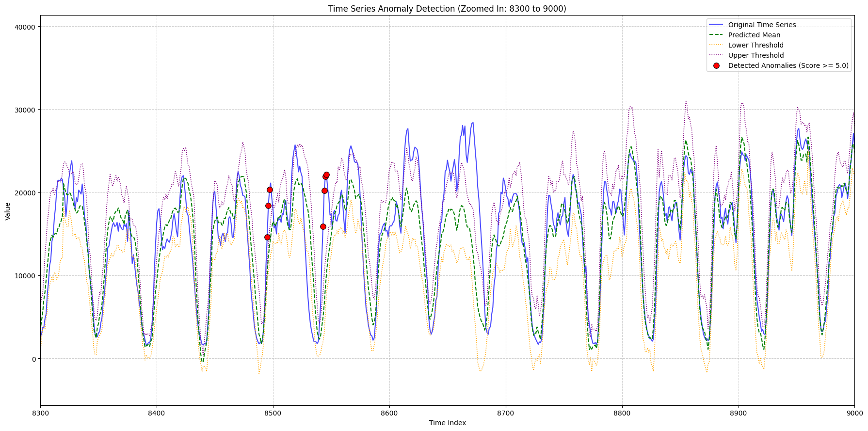
Task: Click the purple dotted Upper Threshold legend line
Action: click(x=716, y=56)
